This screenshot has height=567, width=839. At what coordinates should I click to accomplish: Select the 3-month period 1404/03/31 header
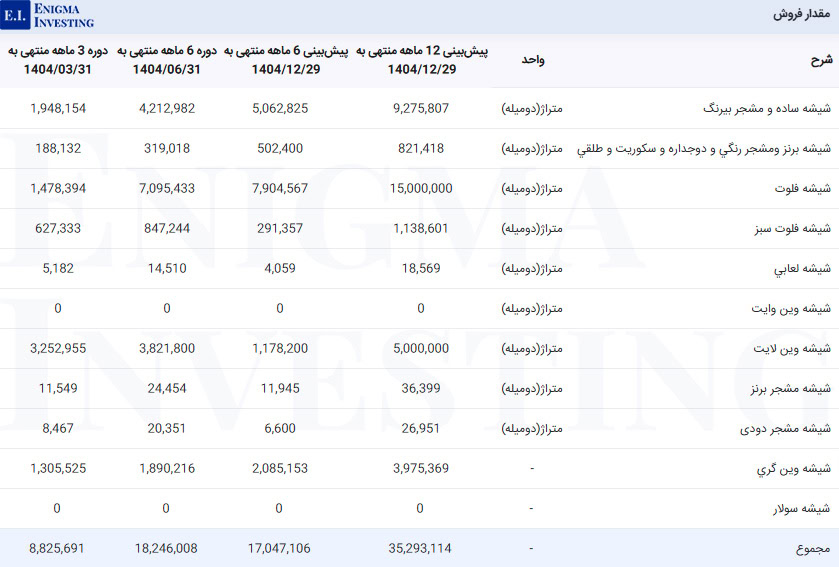[57, 60]
